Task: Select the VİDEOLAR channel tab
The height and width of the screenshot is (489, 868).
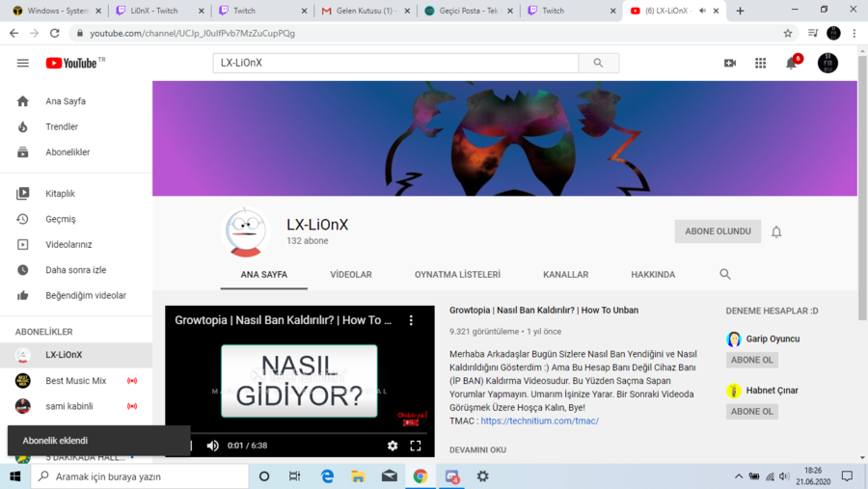Action: coord(351,275)
